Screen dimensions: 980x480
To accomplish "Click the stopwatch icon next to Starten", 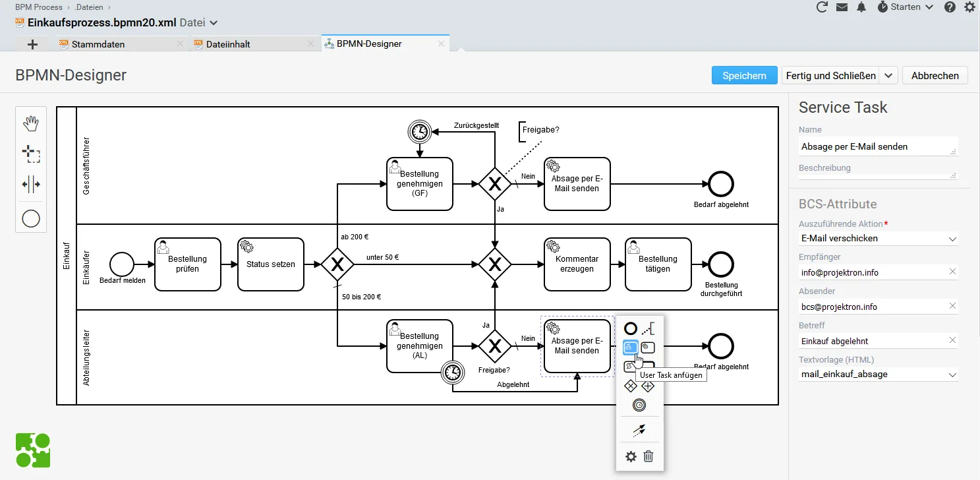I will pyautogui.click(x=882, y=7).
